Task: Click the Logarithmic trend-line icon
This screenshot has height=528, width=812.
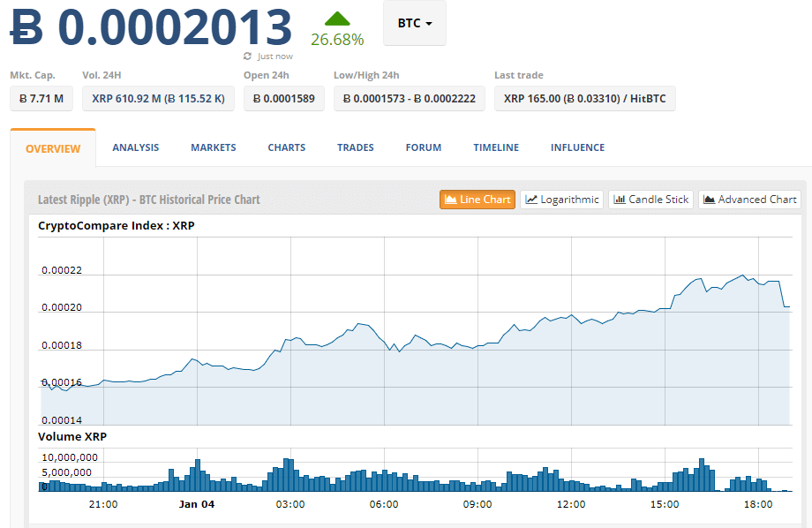Action: [x=531, y=200]
